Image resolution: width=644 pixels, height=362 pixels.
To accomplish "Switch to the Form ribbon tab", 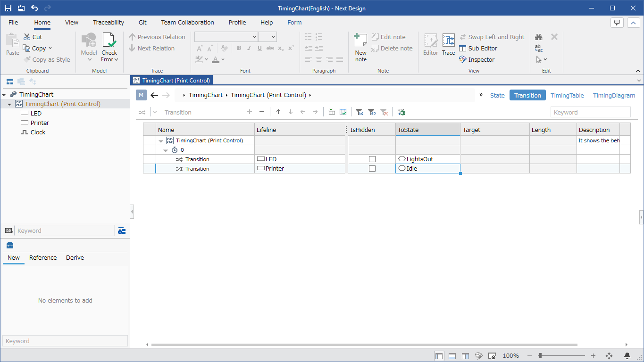I will click(294, 22).
